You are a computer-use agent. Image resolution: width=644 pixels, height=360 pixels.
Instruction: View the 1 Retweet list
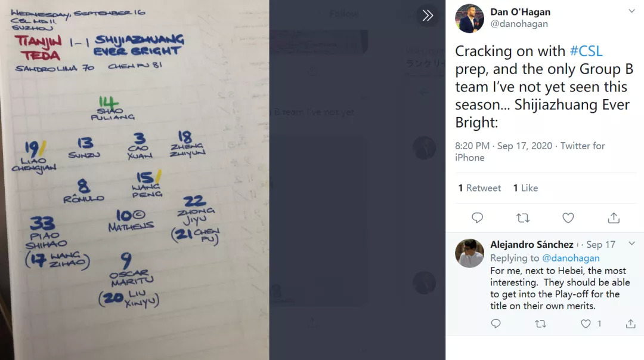pos(479,188)
